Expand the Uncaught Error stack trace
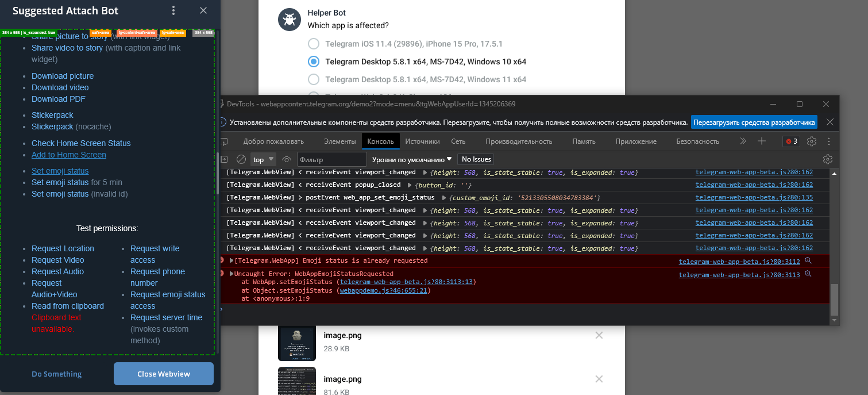 pyautogui.click(x=232, y=274)
